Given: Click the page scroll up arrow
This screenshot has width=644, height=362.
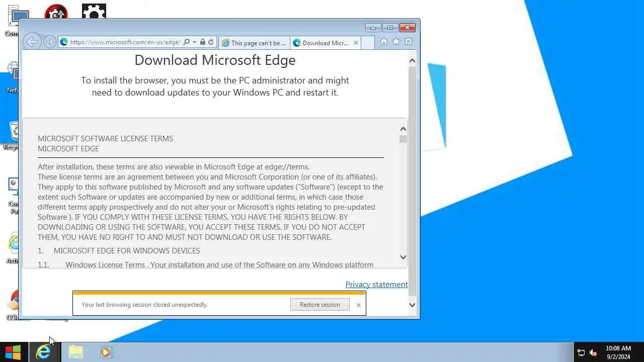Looking at the screenshot, I should 412,61.
